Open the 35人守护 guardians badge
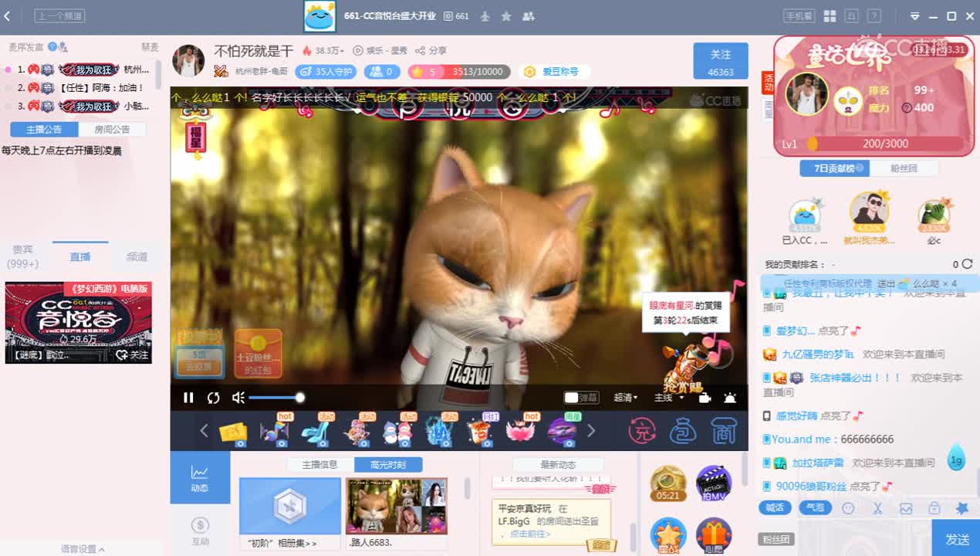This screenshot has width=980, height=556. coord(326,72)
